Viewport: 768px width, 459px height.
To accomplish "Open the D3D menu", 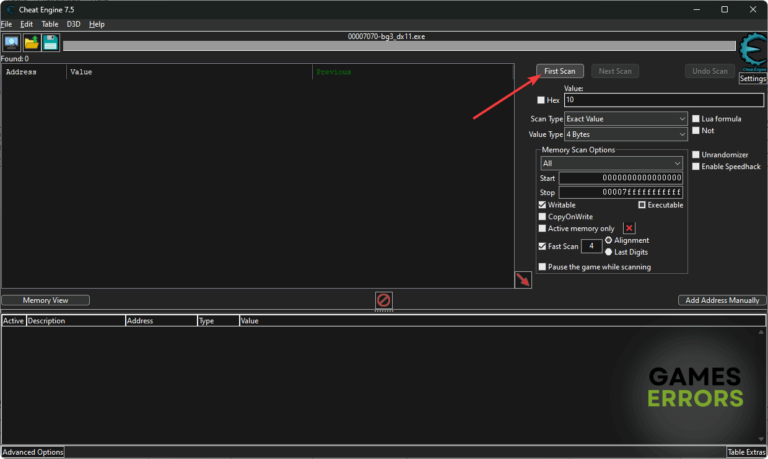I will tap(73, 23).
